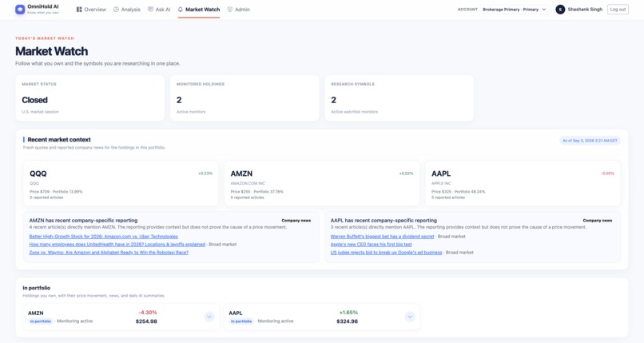Image resolution: width=644 pixels, height=343 pixels.
Task: Go to the Analysis tab
Action: coord(127,10)
